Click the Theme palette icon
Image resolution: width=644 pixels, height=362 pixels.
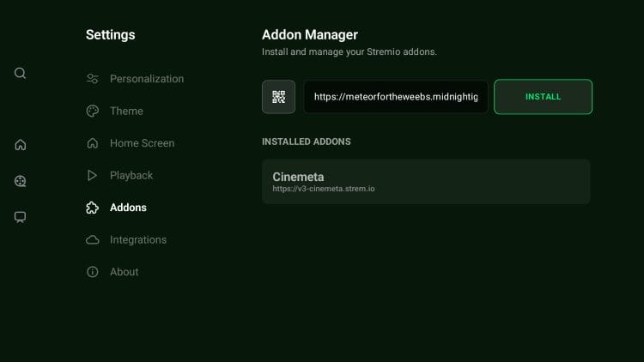tap(93, 111)
